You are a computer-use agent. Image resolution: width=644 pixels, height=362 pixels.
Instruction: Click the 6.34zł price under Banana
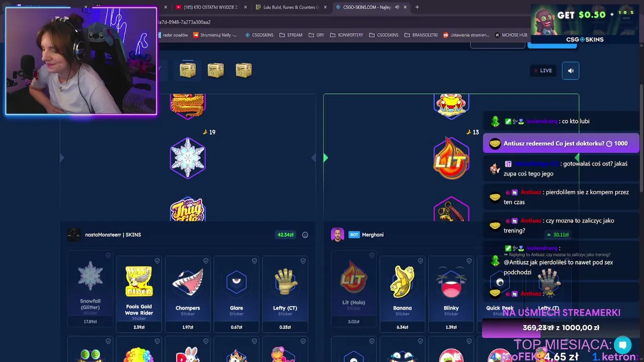[x=403, y=327]
